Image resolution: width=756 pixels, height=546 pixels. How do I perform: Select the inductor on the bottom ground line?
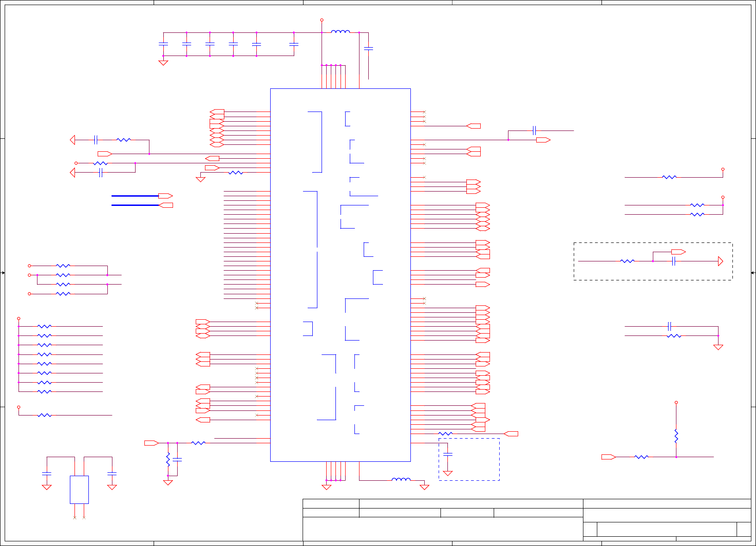pos(401,479)
